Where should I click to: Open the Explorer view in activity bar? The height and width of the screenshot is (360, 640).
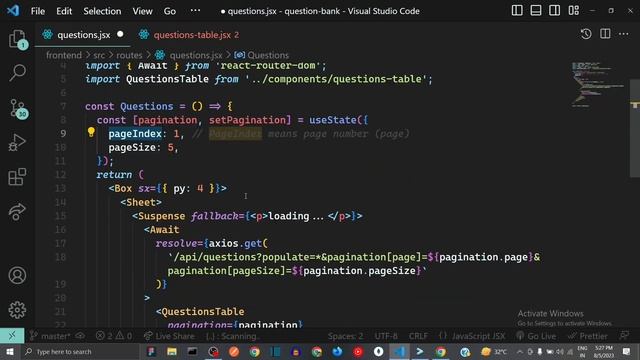(x=17, y=39)
